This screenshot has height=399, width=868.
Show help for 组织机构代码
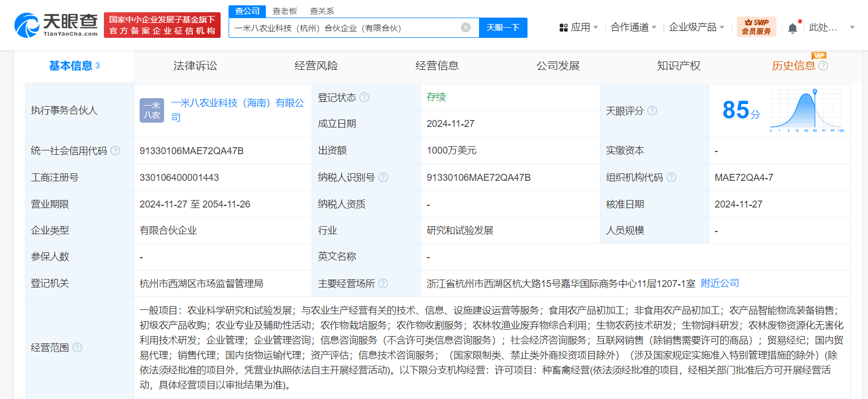coord(671,177)
